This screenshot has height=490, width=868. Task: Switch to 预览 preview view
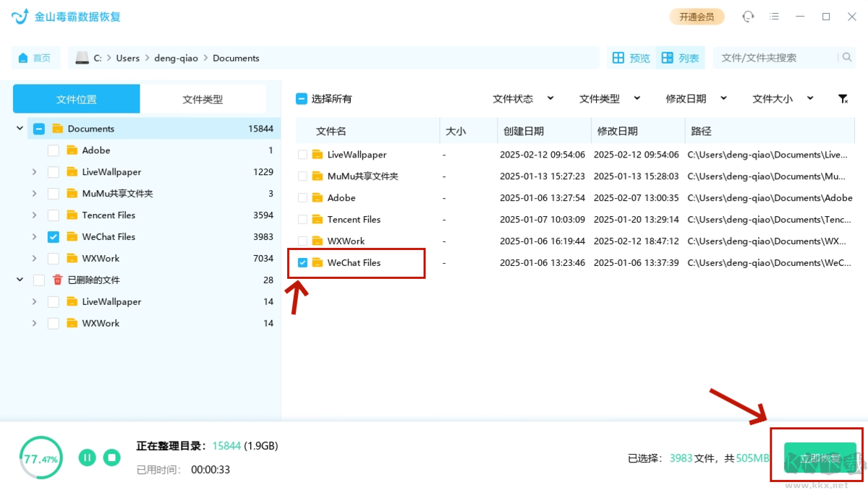(x=631, y=58)
